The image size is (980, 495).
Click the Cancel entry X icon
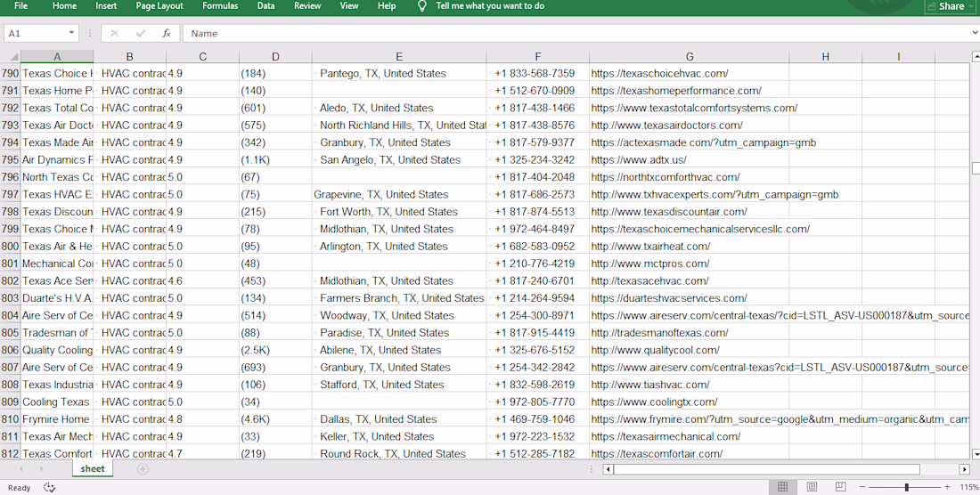point(114,34)
